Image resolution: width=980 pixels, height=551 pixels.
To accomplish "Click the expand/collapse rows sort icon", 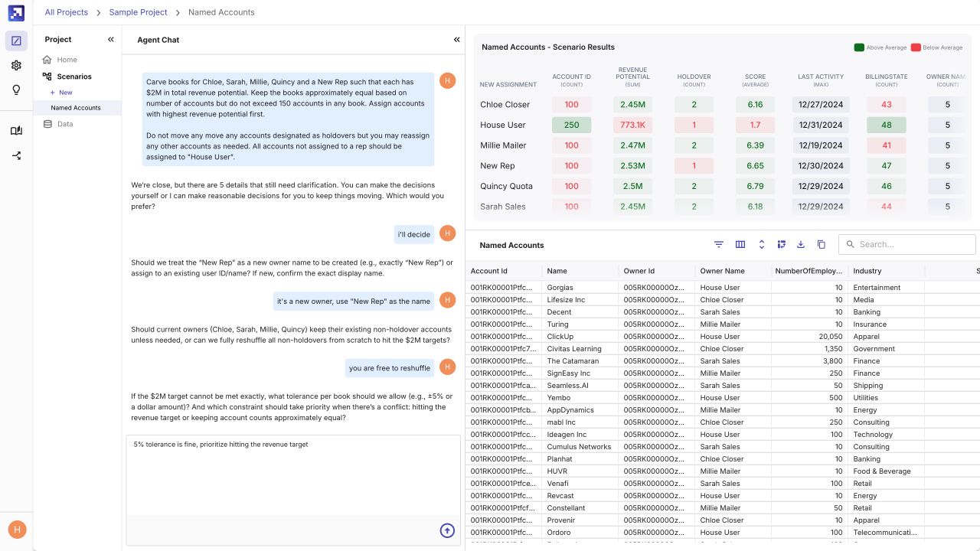I will [762, 244].
